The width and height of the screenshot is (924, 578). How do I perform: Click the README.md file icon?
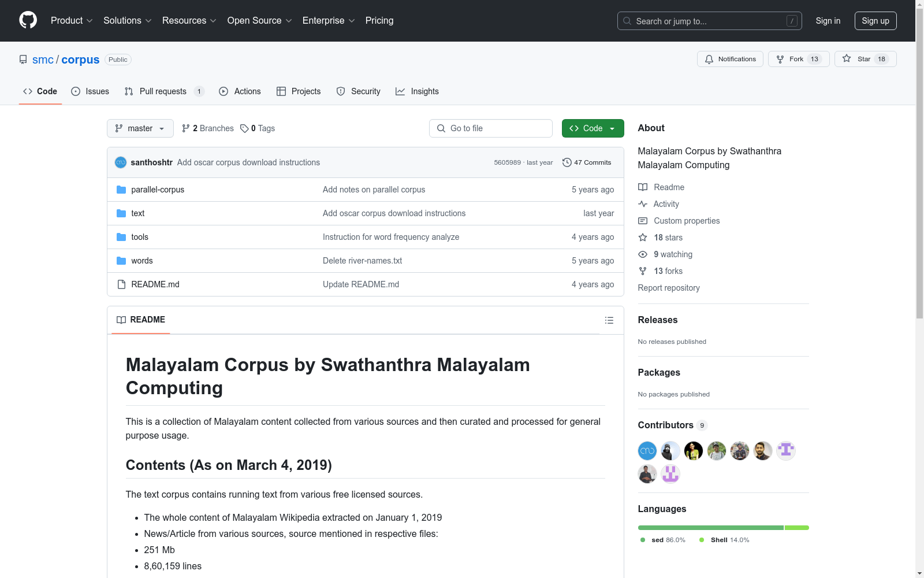121,284
